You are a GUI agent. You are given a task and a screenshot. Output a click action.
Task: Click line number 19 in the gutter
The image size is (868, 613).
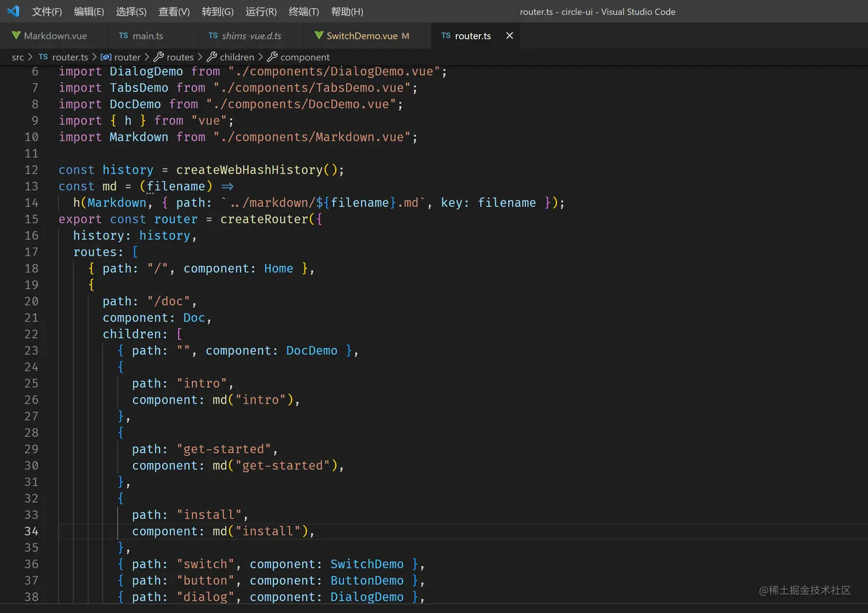(x=31, y=285)
